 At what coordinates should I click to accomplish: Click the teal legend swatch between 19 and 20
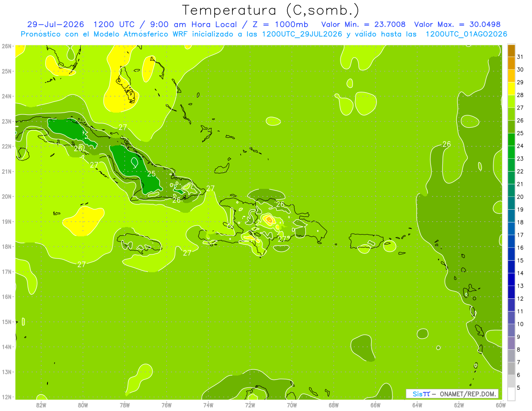click(x=511, y=203)
